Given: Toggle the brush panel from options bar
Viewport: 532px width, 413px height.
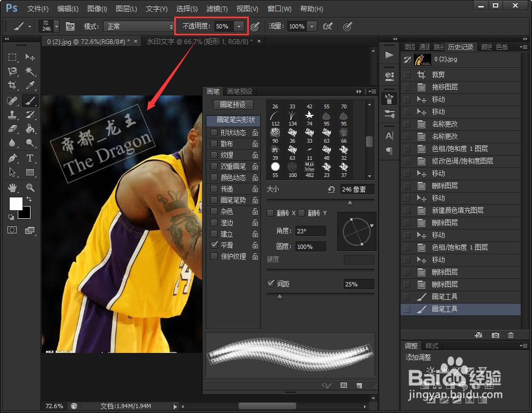Looking at the screenshot, I should tap(70, 26).
